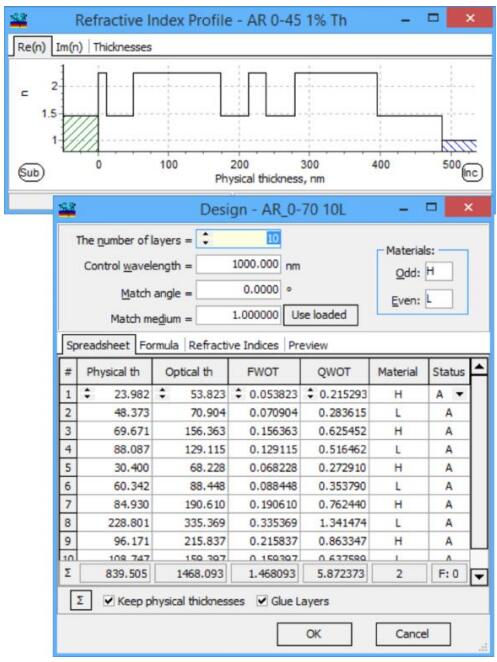The width and height of the screenshot is (497, 662).
Task: Click the Match angle field
Action: [238, 290]
